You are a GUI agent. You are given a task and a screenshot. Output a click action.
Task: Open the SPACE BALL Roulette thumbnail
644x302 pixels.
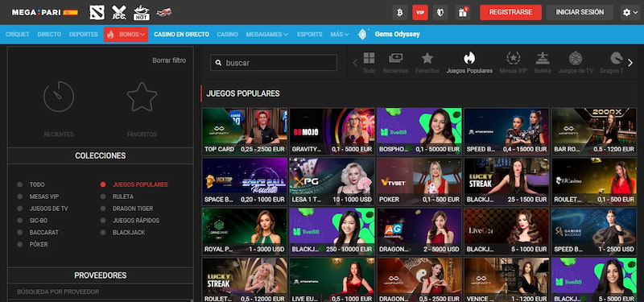245,182
